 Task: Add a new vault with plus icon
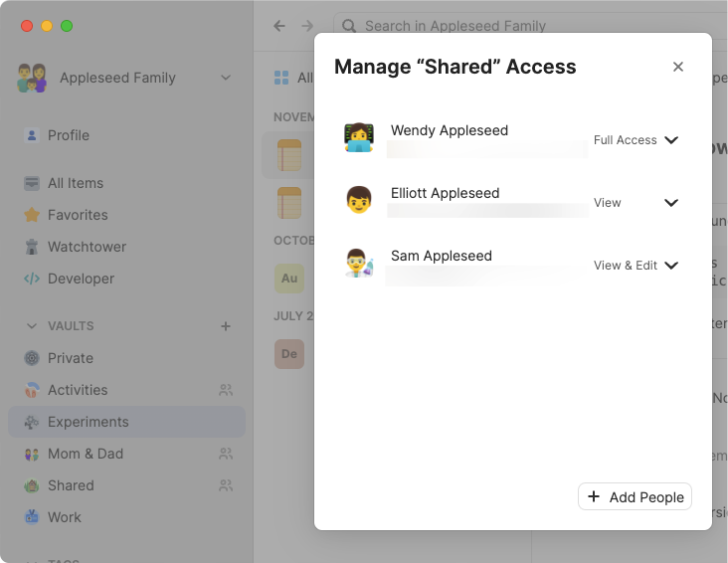226,326
